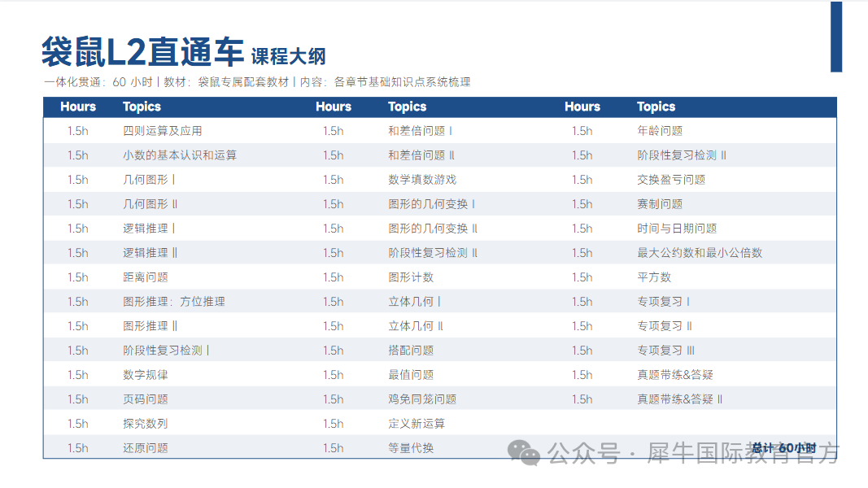Screen dimensions: 868x488
Task: Select the 逻辑推理 I topic
Action: click(149, 229)
